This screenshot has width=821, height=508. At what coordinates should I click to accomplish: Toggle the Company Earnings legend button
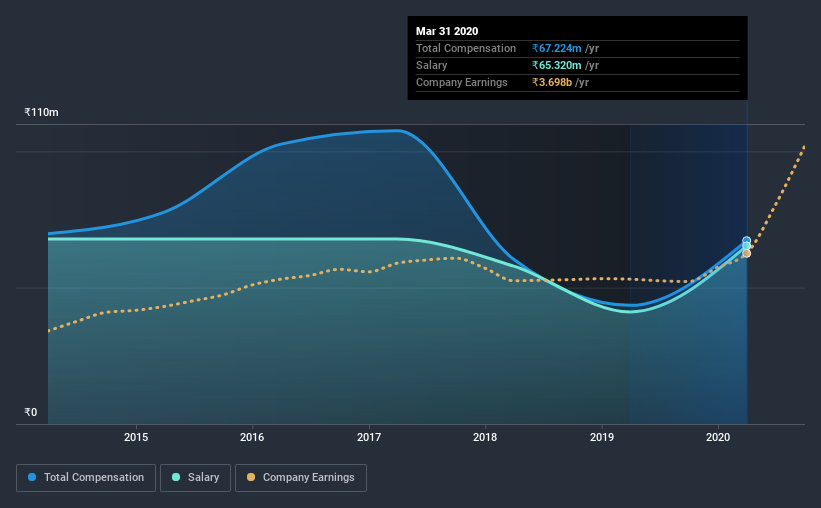(x=301, y=478)
